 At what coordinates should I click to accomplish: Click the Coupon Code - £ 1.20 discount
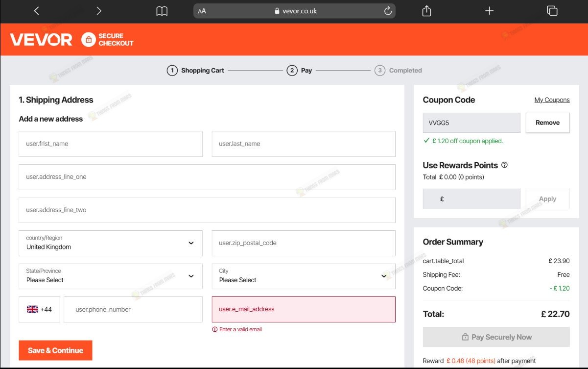(x=560, y=289)
